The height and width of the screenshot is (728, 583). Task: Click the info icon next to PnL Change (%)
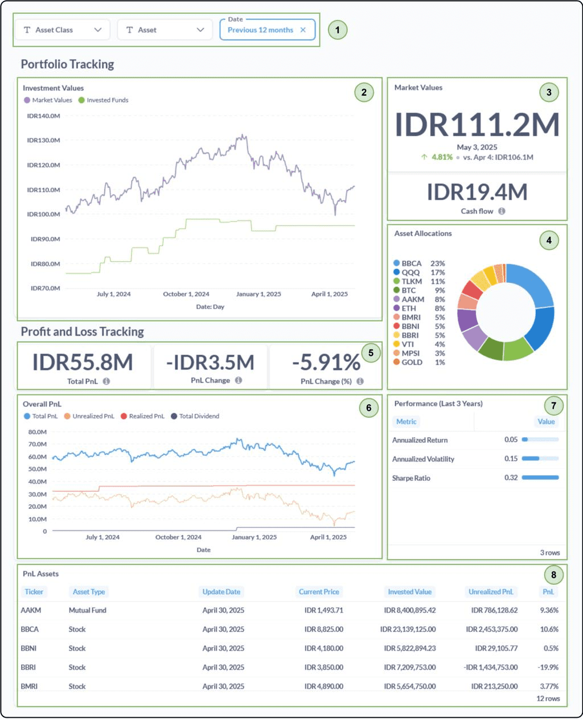[360, 381]
